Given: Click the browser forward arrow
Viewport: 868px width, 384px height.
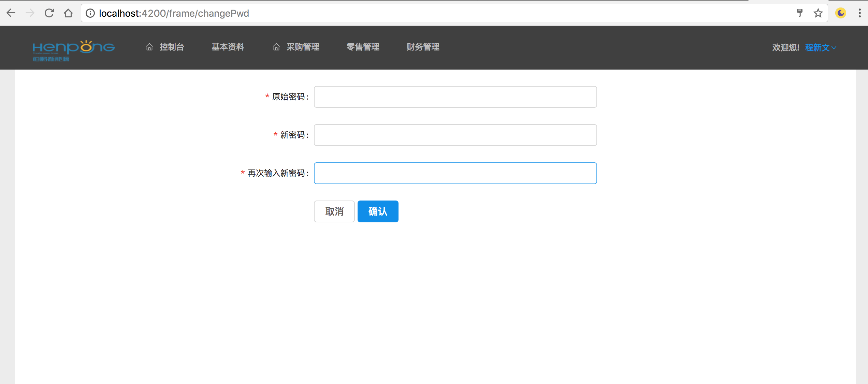Looking at the screenshot, I should tap(30, 13).
